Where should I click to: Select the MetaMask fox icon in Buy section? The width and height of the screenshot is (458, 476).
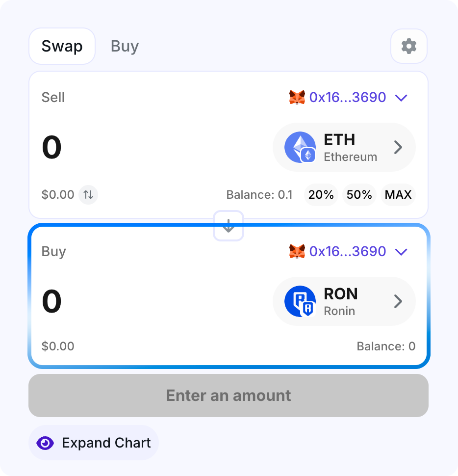pyautogui.click(x=297, y=251)
